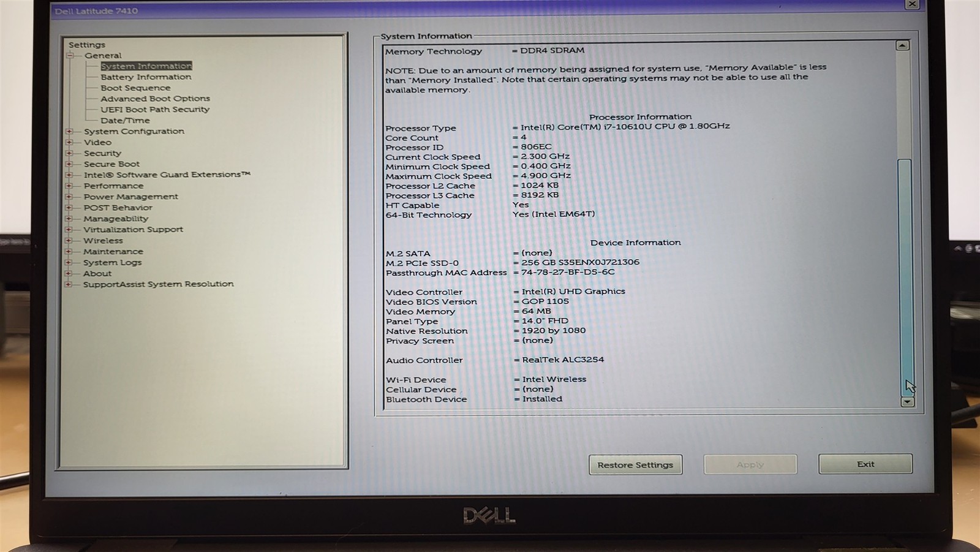Select System Configuration category
Viewport: 980px width, 552px height.
(x=134, y=132)
